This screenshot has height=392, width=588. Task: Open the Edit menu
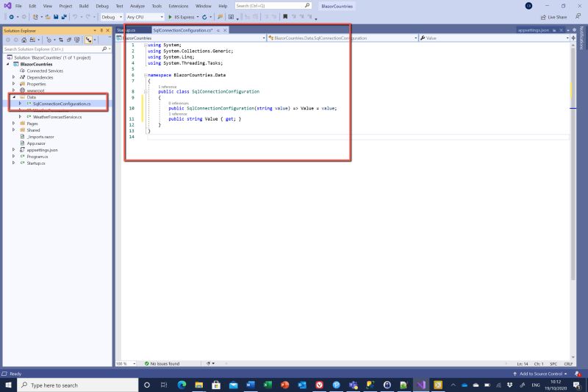tap(32, 6)
